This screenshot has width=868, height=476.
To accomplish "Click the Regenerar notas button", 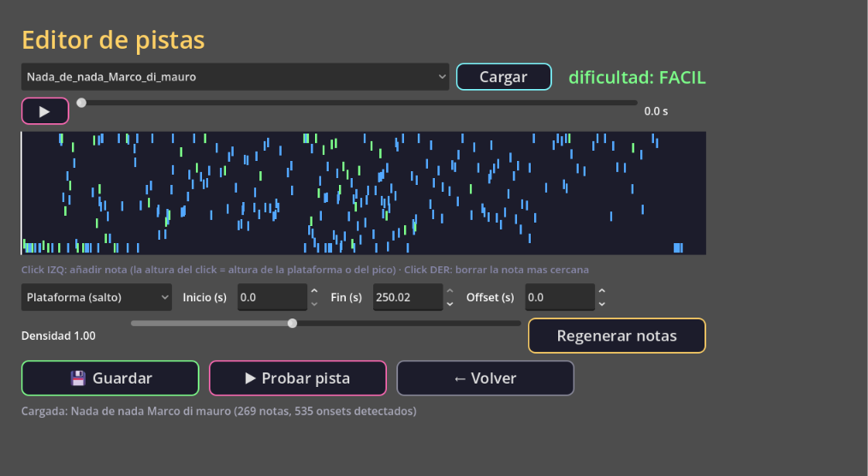I will (616, 336).
